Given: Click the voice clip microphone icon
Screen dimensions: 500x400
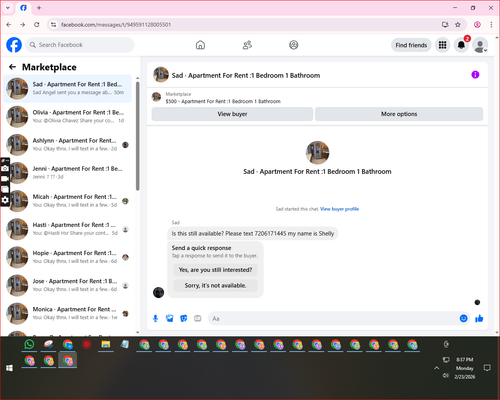Looking at the screenshot, I should point(155,319).
